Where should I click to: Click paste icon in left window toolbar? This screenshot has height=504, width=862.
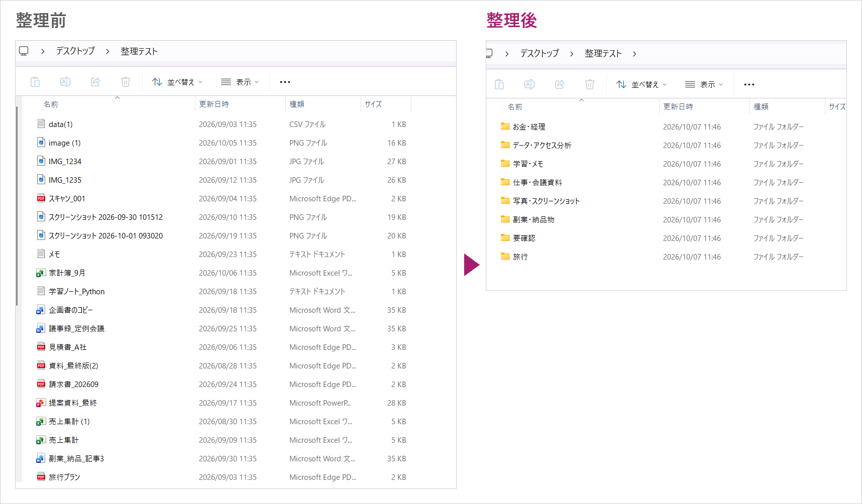tap(35, 82)
